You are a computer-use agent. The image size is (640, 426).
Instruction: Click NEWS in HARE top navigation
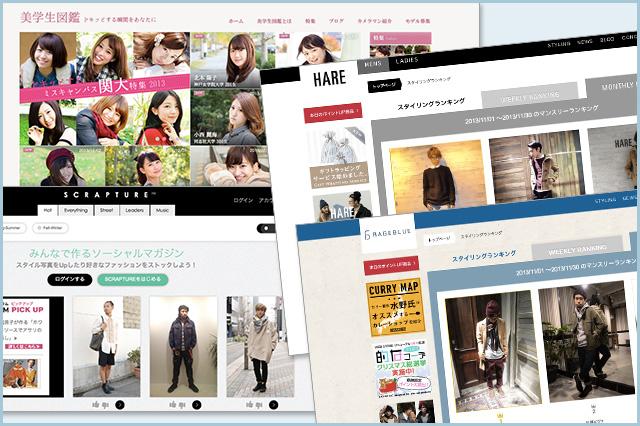[584, 41]
